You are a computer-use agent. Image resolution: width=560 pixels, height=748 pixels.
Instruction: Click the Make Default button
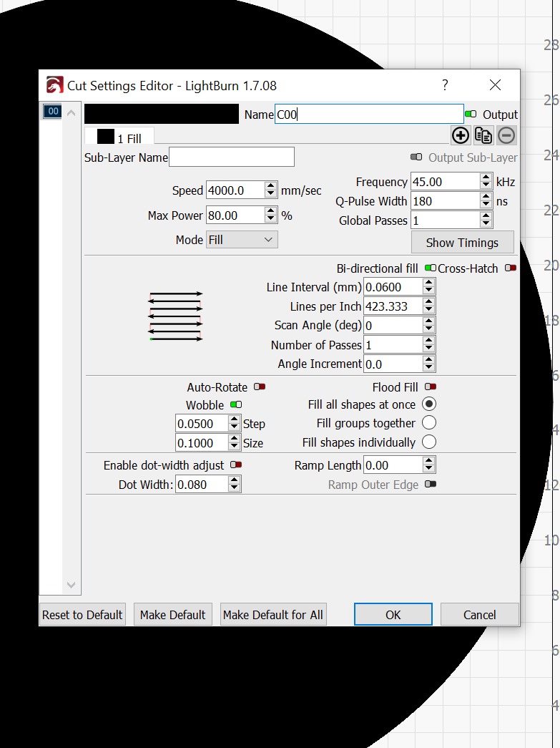coord(172,614)
